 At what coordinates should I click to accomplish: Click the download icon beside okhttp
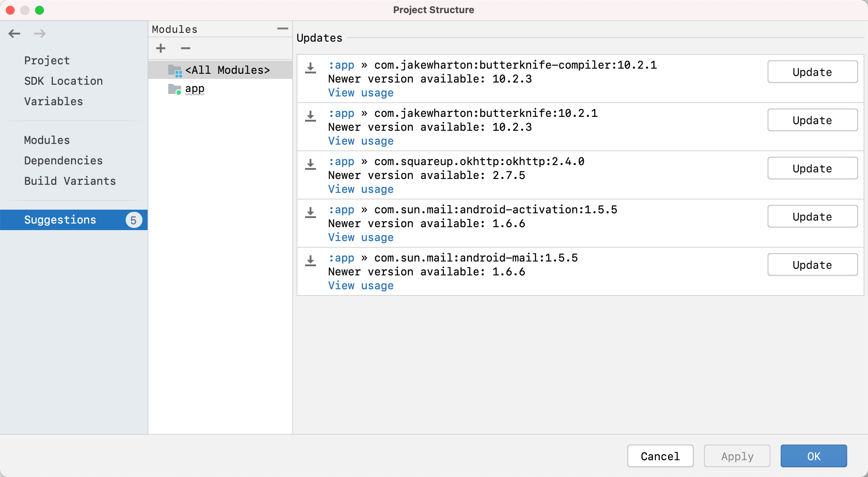click(310, 164)
